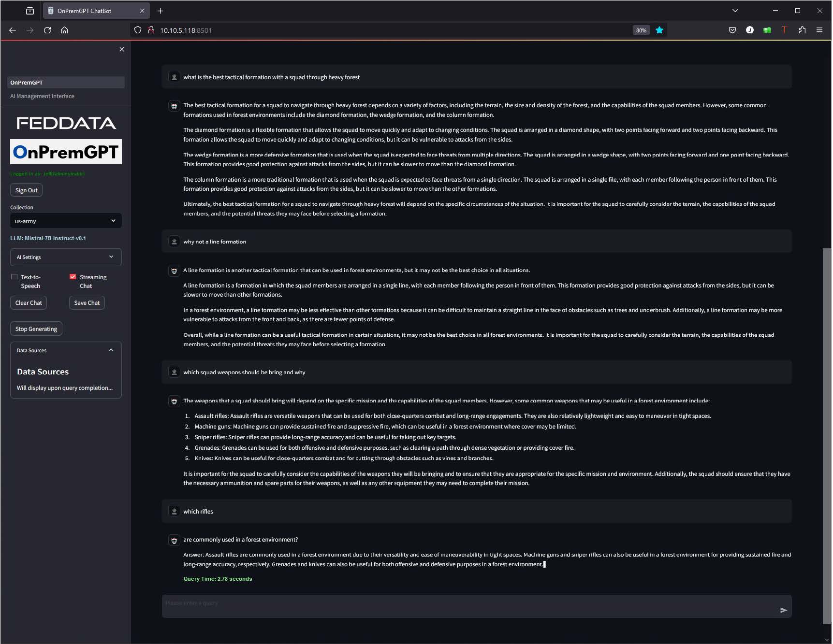
Task: Enable the Text-to-Speech checkbox
Action: pos(15,277)
